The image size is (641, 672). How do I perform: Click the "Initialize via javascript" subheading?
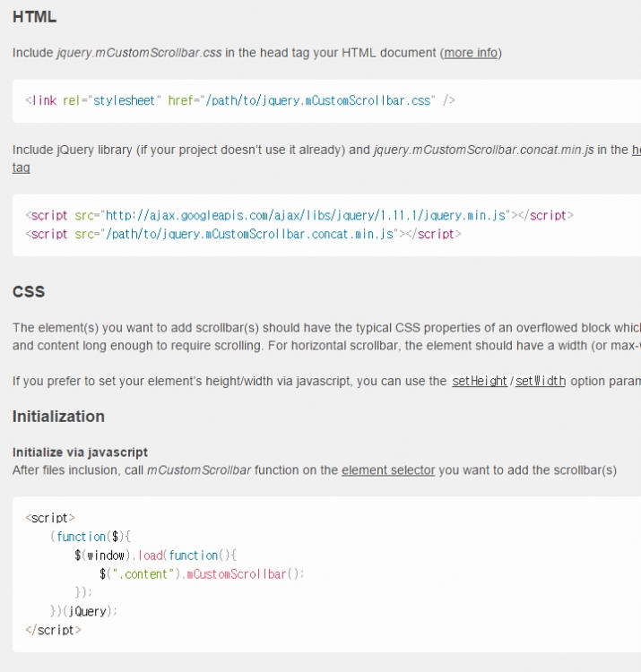coord(80,452)
